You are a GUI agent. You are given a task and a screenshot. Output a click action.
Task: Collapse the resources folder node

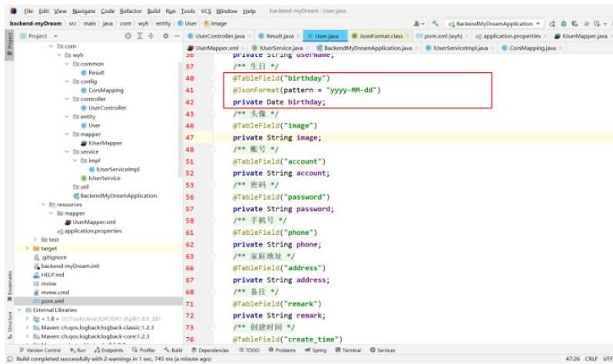coord(43,204)
